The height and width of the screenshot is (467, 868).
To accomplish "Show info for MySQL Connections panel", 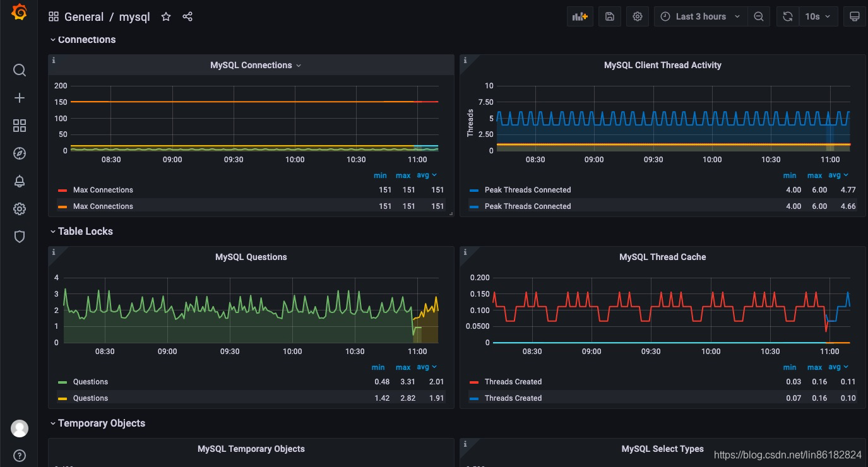I will click(x=54, y=61).
